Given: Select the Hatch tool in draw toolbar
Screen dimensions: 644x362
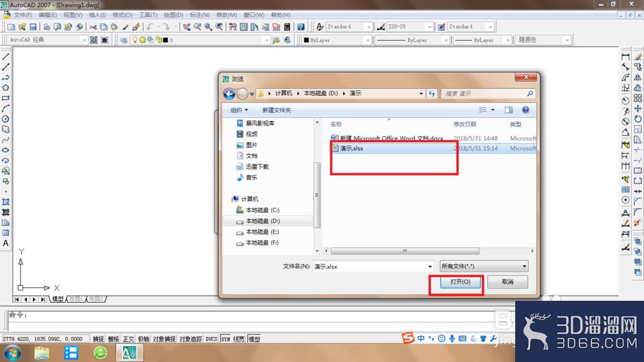Looking at the screenshot, I should pyautogui.click(x=6, y=202).
